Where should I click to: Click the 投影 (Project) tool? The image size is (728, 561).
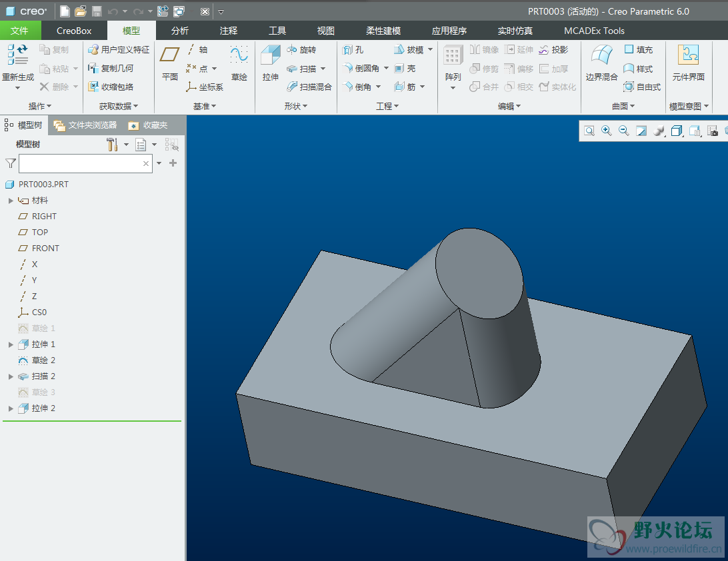pyautogui.click(x=553, y=50)
